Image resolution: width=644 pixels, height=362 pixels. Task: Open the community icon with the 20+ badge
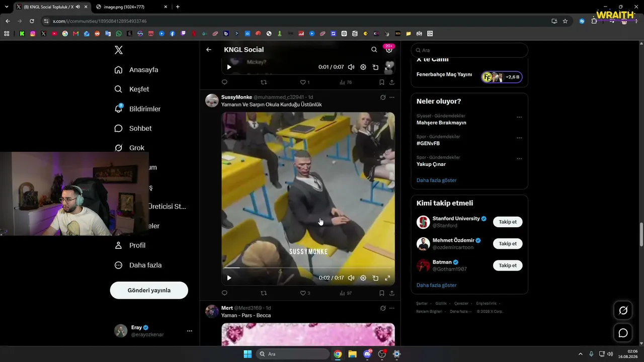389,49
